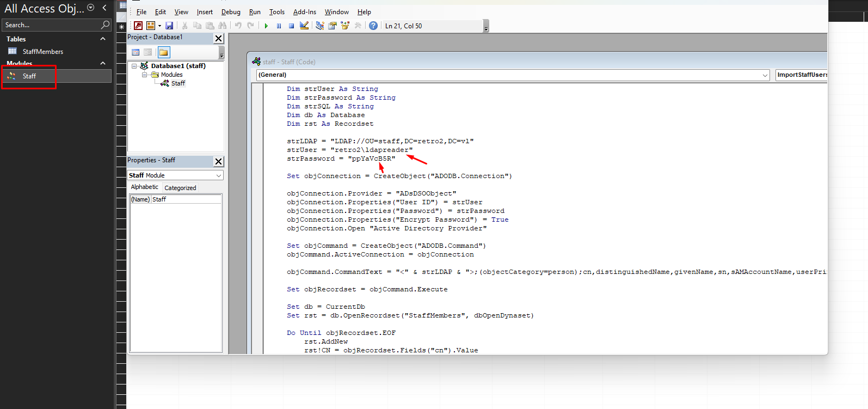Viewport: 868px width, 409px height.
Task: Click the Find binoculars icon
Action: [x=222, y=26]
